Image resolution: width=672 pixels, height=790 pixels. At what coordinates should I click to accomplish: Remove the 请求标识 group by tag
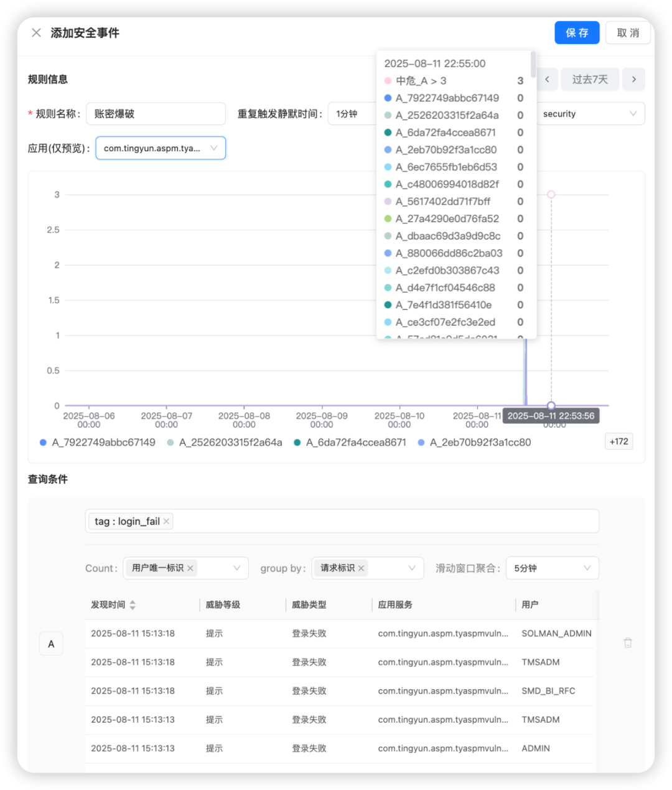361,568
